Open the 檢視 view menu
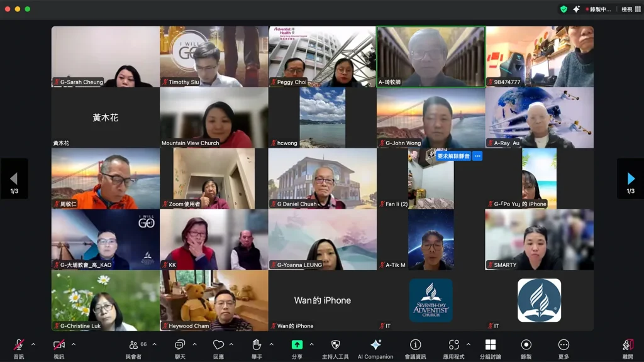The width and height of the screenshot is (644, 362). click(x=626, y=9)
